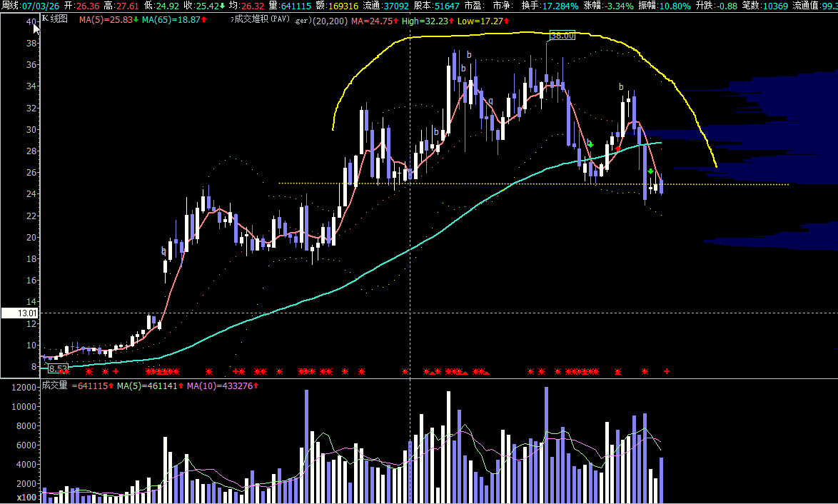This screenshot has height=504, width=838.
Task: Click the red plus marker at far right bottom
Action: [x=667, y=371]
